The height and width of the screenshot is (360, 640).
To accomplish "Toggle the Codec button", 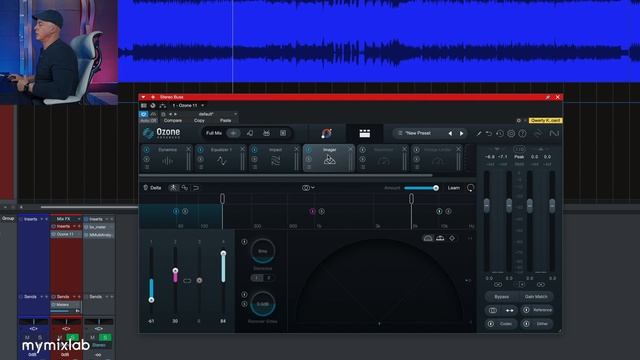I will point(501,324).
